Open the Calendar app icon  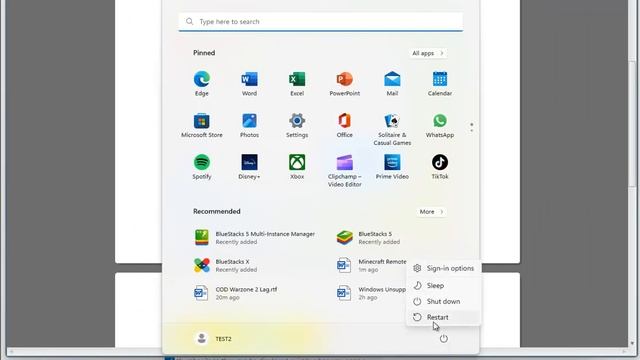coord(440,83)
